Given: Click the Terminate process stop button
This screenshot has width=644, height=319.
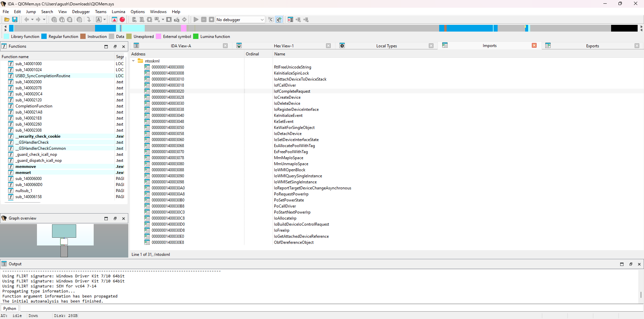Looking at the screenshot, I should click(x=212, y=20).
